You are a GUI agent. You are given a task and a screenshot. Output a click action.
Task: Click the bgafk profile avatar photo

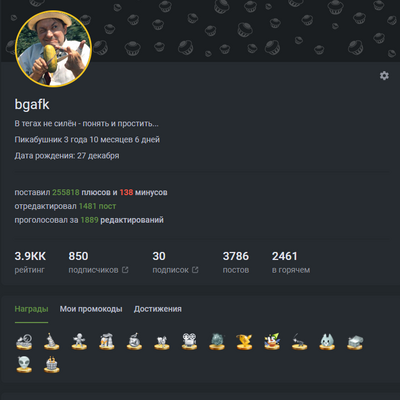53,49
